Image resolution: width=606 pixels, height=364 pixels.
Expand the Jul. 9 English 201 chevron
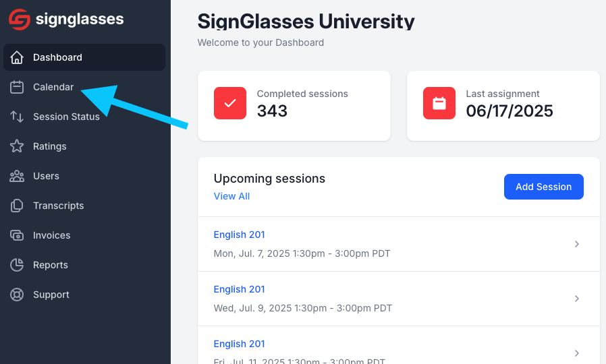click(x=576, y=299)
